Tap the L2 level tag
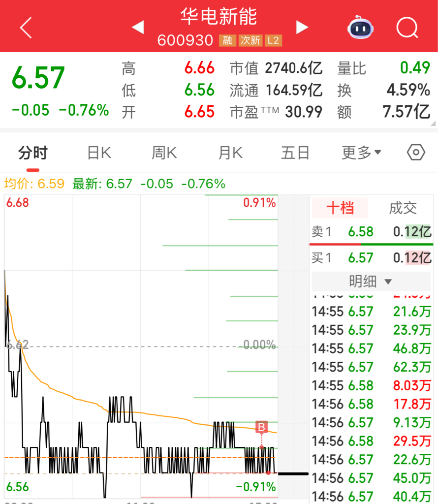Image resolution: width=438 pixels, height=504 pixels. (x=273, y=40)
